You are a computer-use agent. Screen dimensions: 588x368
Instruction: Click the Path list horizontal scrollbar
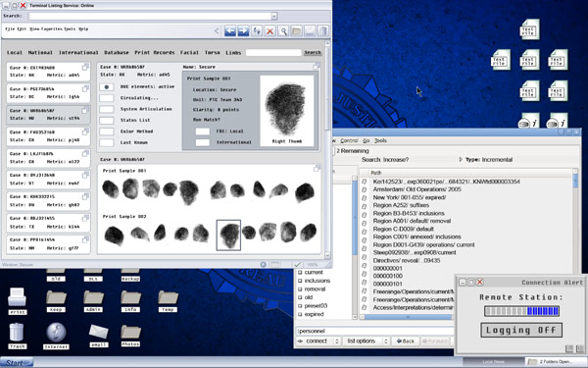click(x=408, y=317)
